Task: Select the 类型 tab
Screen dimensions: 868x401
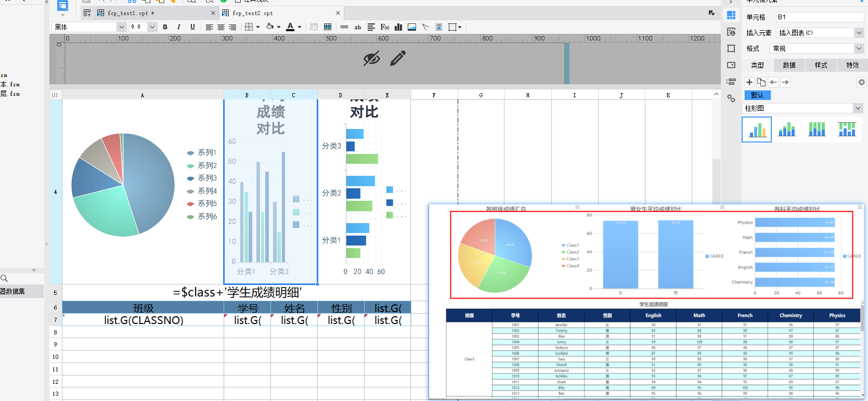Action: [757, 65]
